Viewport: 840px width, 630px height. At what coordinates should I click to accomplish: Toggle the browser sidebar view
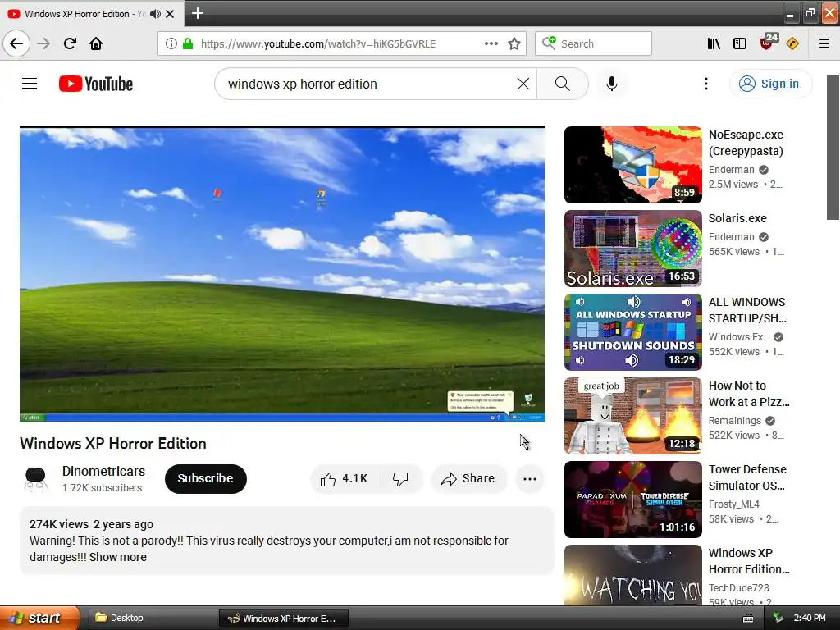[x=740, y=43]
